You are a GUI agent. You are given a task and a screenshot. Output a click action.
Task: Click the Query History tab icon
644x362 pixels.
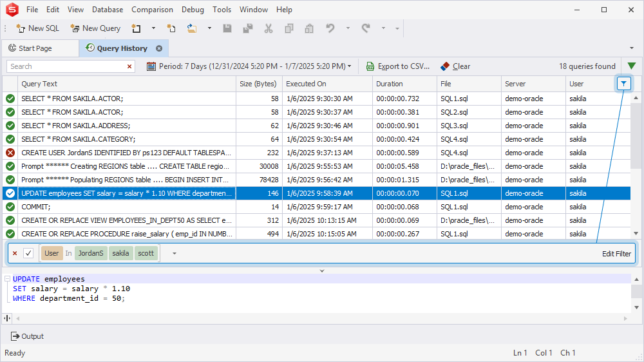(x=90, y=48)
